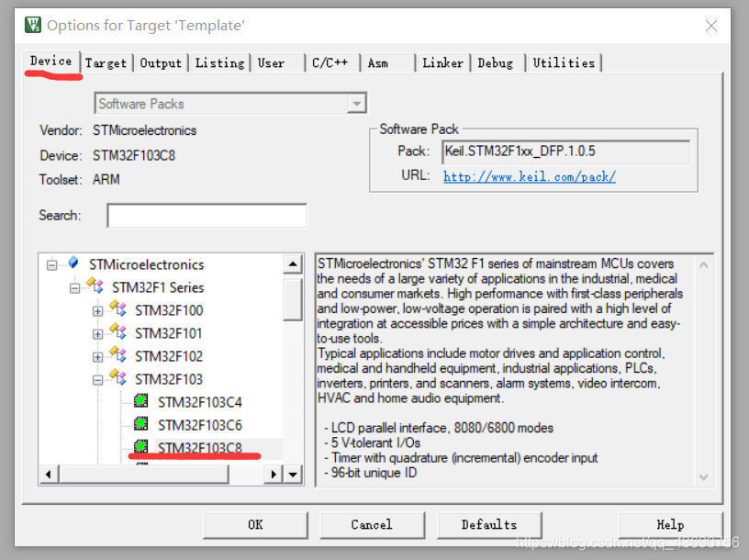Switch to the Target tab
The image size is (749, 560).
[x=106, y=62]
